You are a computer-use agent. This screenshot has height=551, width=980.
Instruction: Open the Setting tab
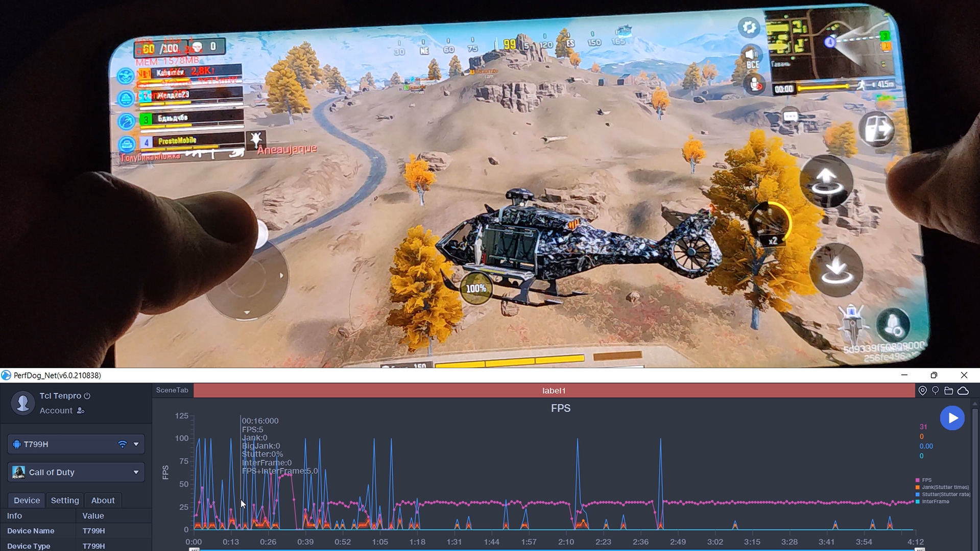65,500
